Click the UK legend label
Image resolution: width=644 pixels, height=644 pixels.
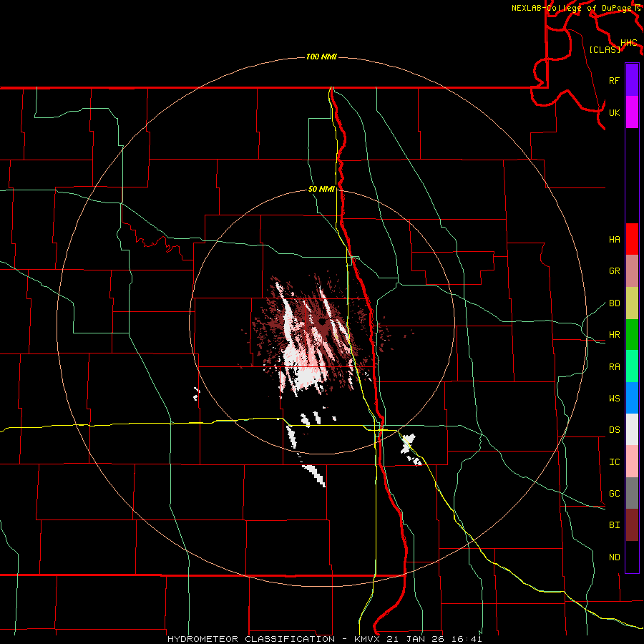click(x=614, y=112)
